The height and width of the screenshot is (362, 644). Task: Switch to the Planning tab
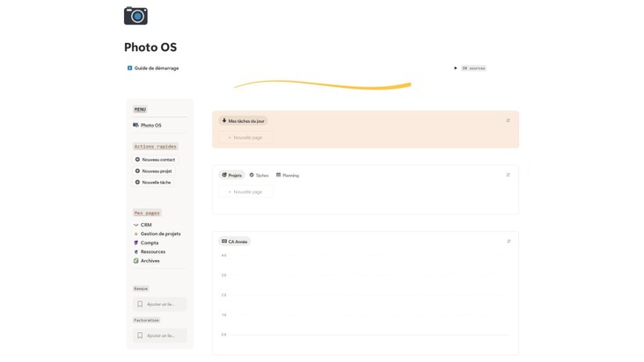pos(288,175)
